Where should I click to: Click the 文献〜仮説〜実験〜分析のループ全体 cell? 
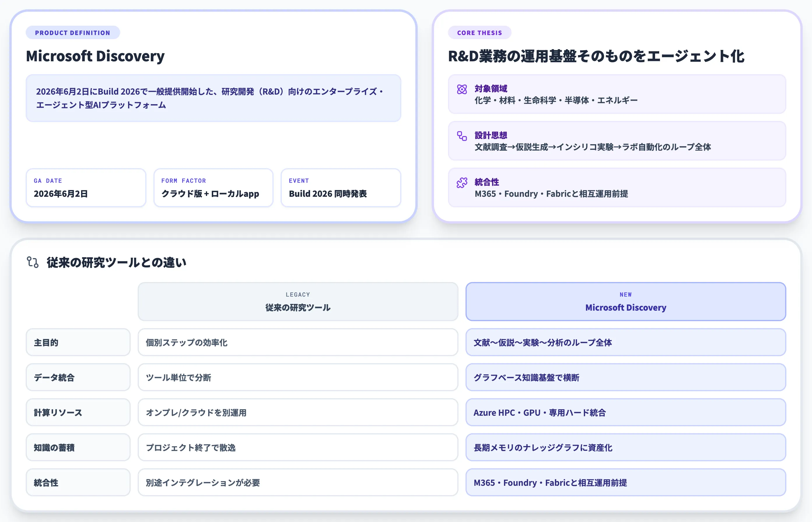[x=626, y=342]
